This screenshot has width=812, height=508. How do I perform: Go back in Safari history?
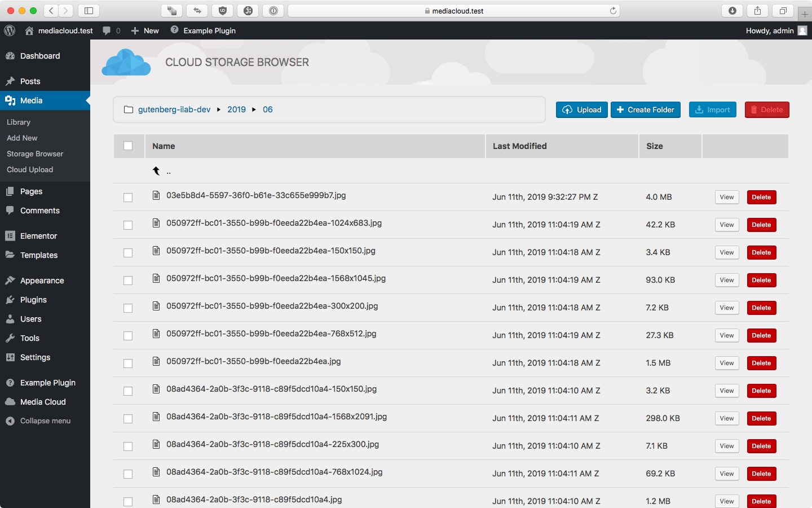(x=51, y=11)
